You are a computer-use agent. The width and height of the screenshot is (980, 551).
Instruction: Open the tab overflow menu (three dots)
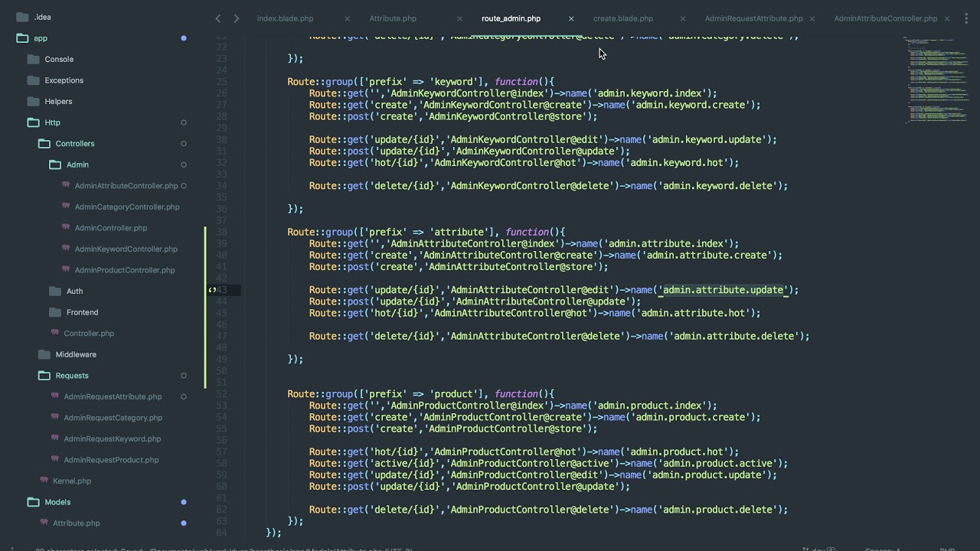point(968,18)
